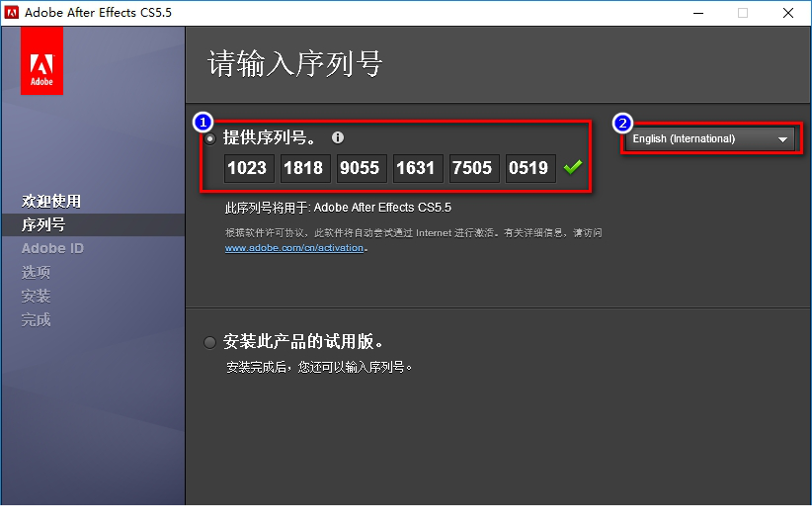Click the After Effects title bar icon
812x525 pixels.
(12, 13)
